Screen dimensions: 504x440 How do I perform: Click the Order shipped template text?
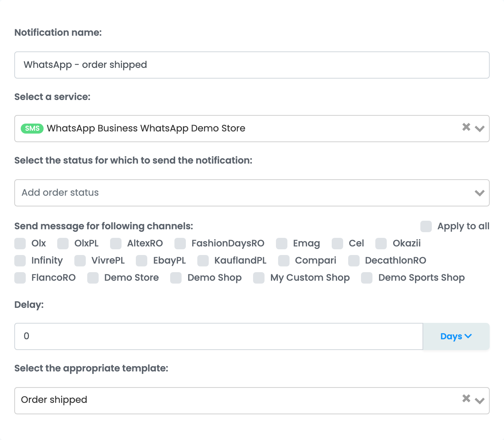[54, 400]
